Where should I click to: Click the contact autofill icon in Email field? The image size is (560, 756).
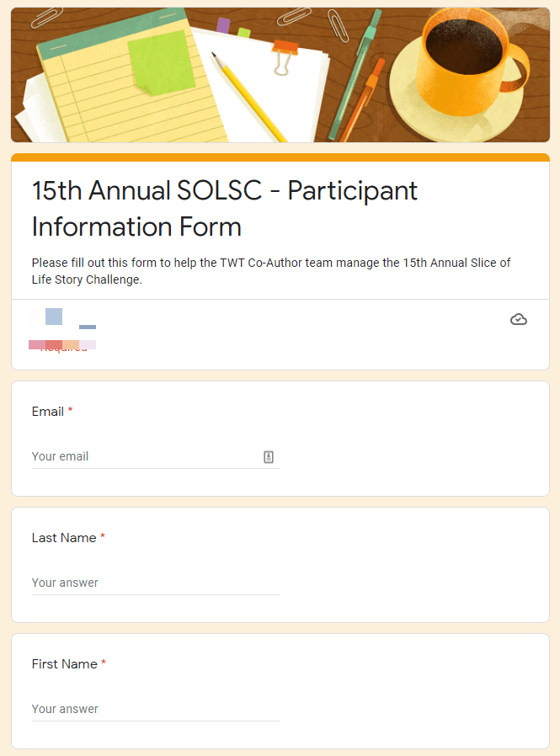[269, 456]
